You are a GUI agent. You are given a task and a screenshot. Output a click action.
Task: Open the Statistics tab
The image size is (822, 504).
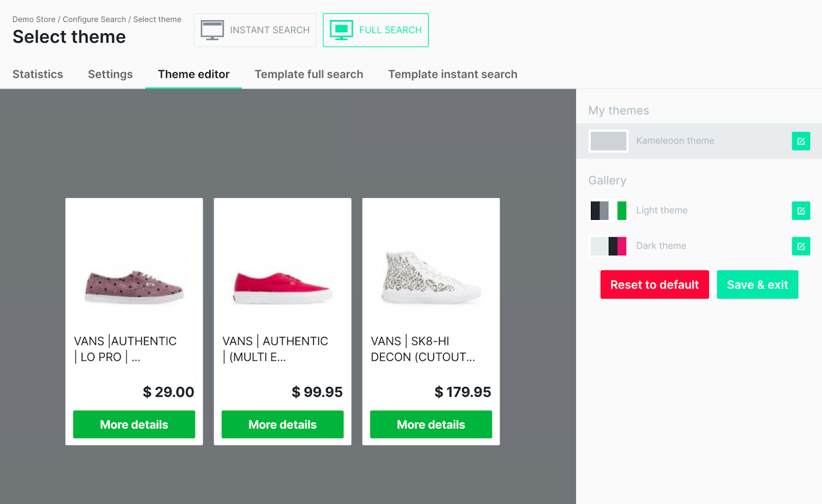pyautogui.click(x=38, y=74)
